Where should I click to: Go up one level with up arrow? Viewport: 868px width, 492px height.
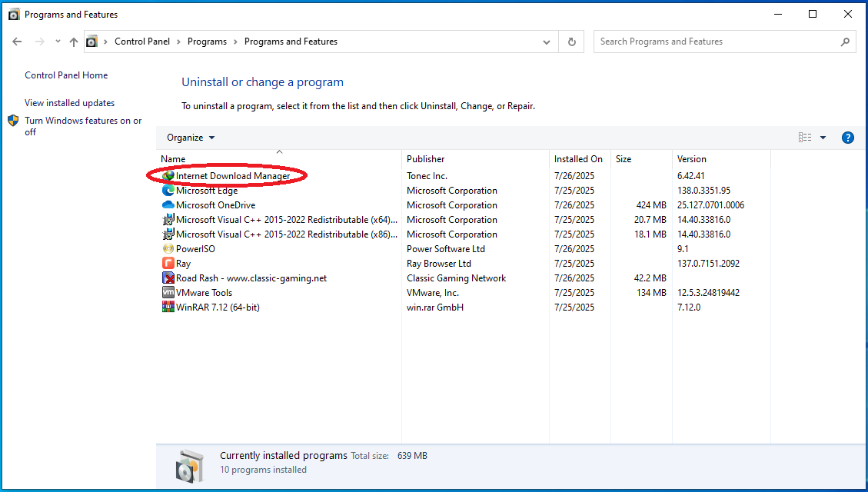pyautogui.click(x=74, y=42)
